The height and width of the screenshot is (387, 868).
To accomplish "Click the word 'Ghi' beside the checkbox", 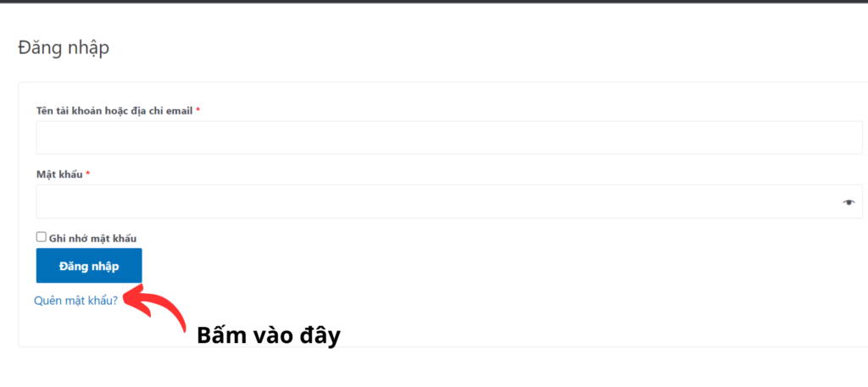I will (x=56, y=238).
